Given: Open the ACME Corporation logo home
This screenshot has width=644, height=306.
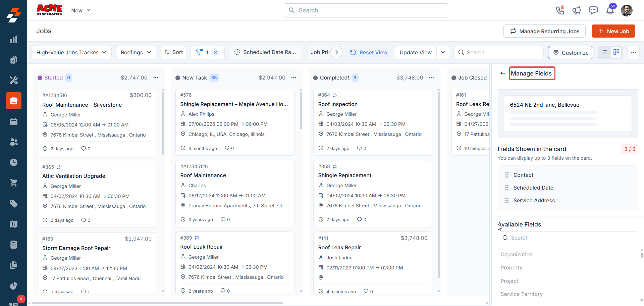Looking at the screenshot, I should [x=49, y=10].
